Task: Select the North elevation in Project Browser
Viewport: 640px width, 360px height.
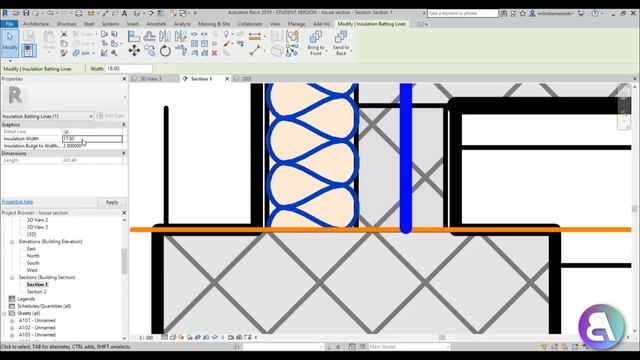Action: [x=33, y=256]
